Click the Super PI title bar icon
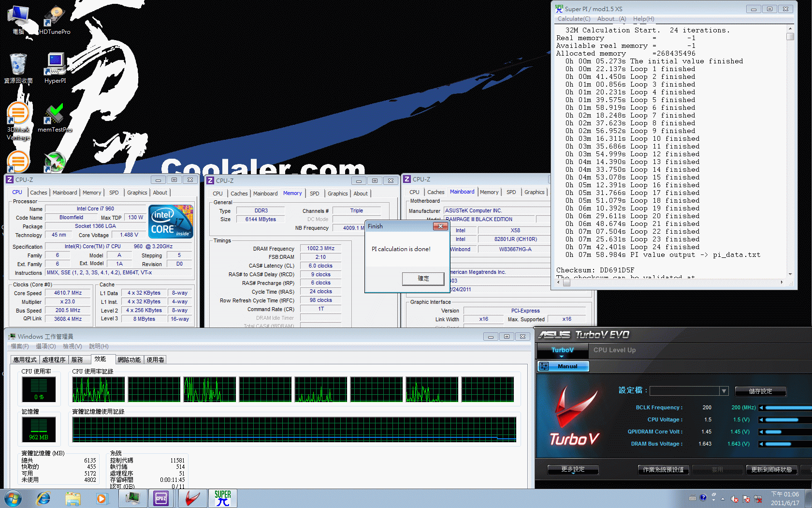This screenshot has height=508, width=812. click(x=559, y=9)
